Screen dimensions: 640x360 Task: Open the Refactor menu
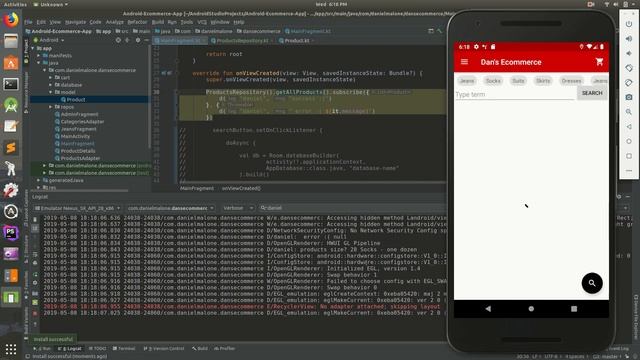pyautogui.click(x=137, y=22)
